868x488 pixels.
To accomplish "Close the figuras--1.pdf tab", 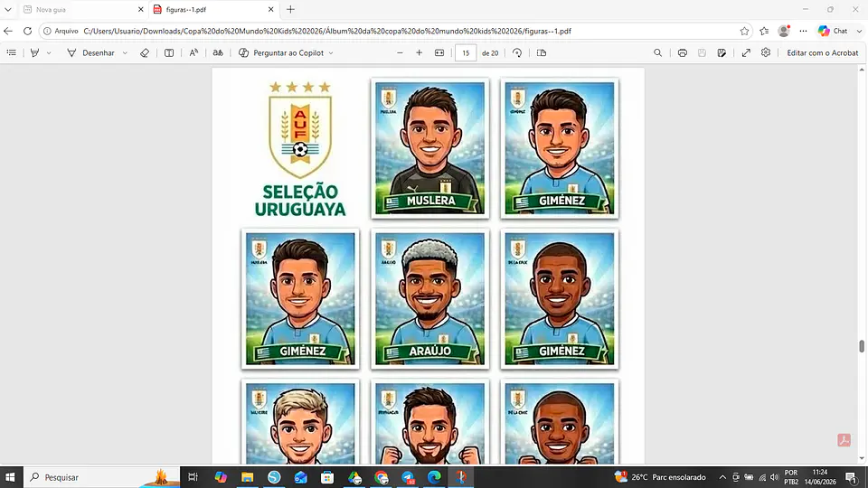I will coord(270,9).
